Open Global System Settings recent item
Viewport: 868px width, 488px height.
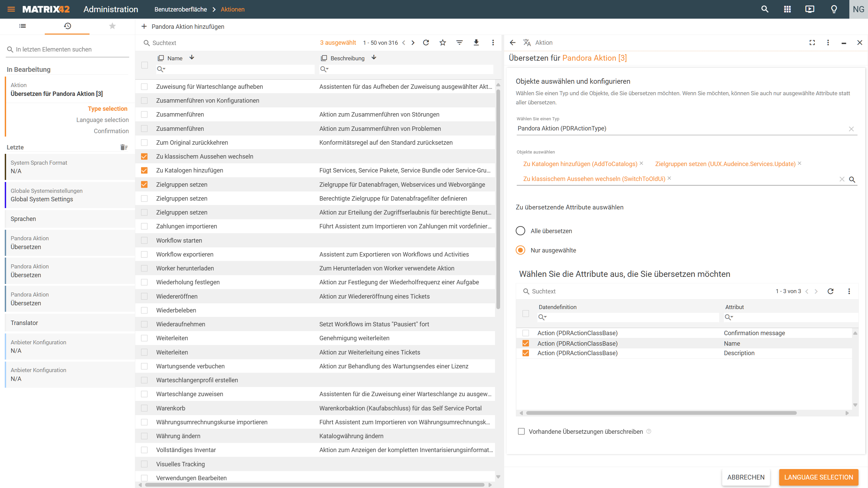(x=70, y=195)
